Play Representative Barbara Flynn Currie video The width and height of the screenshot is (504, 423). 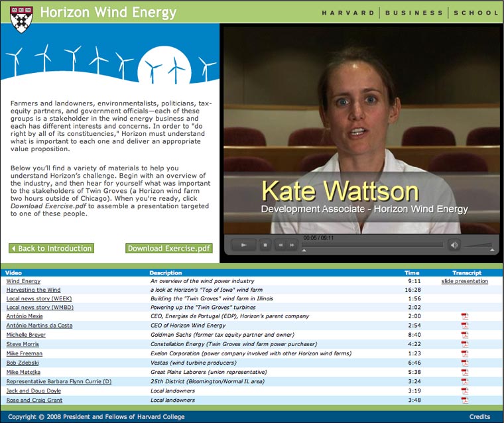coord(59,382)
